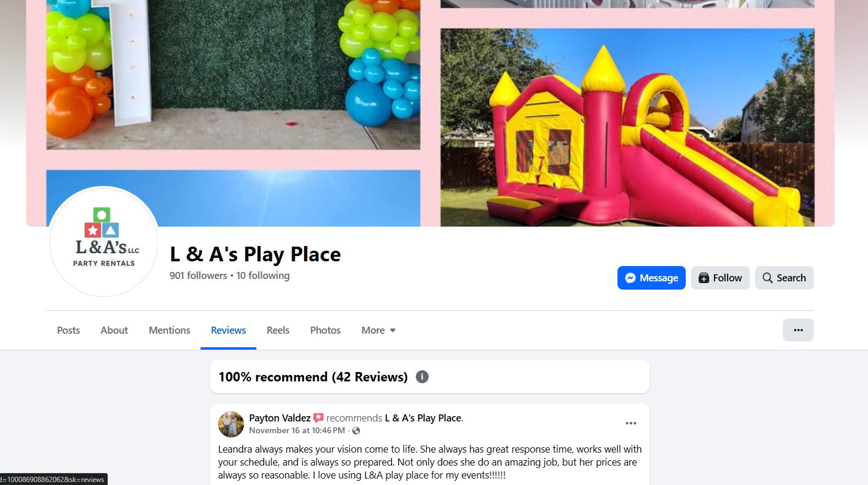View the Photos tab

(x=325, y=330)
